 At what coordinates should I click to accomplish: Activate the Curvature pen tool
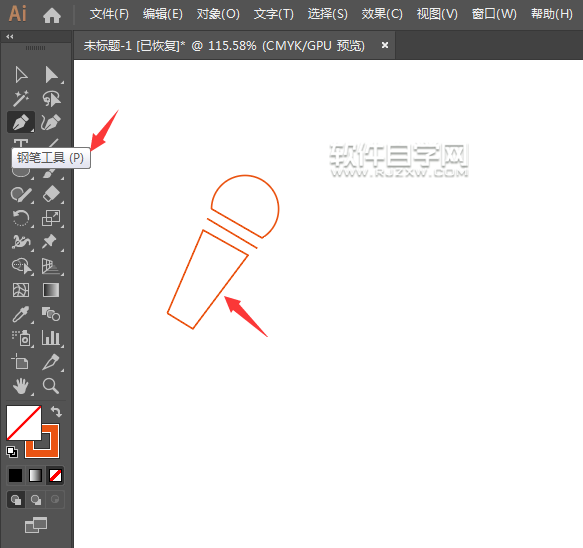(x=51, y=122)
